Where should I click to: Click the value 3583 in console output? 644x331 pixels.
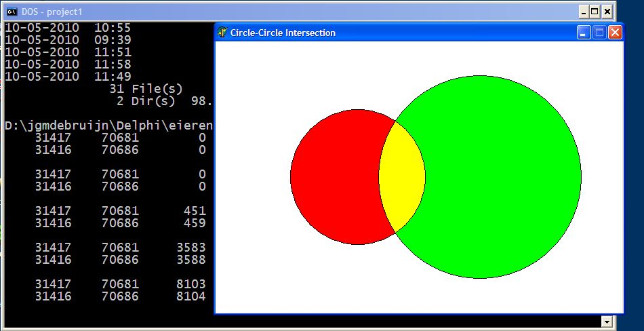point(194,248)
